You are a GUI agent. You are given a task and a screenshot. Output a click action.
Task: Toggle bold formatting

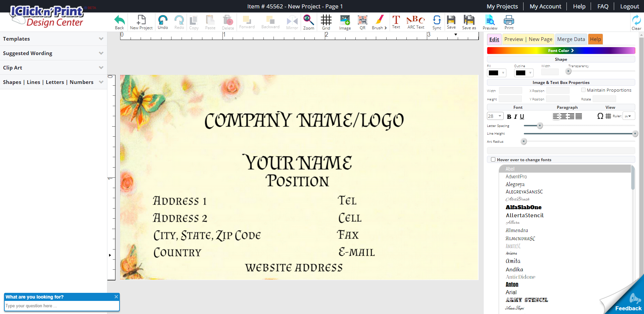click(509, 117)
